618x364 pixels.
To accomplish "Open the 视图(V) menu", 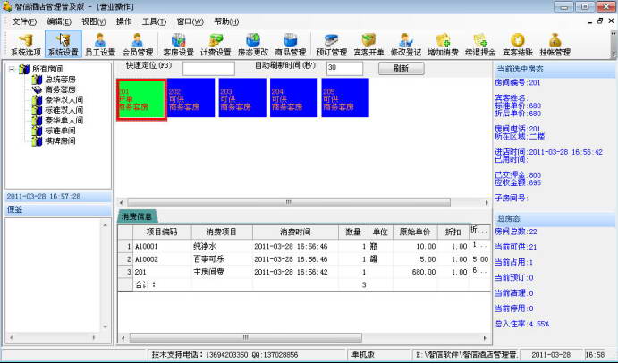I will [94, 21].
